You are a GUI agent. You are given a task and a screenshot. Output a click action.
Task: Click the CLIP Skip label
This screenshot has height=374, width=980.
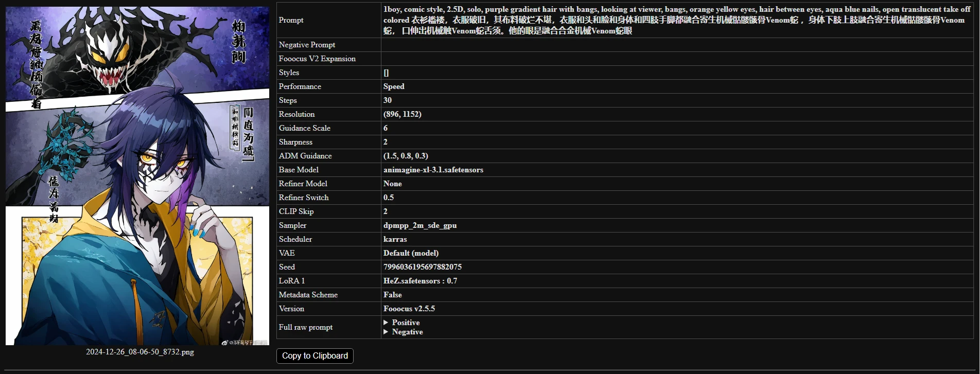[296, 211]
